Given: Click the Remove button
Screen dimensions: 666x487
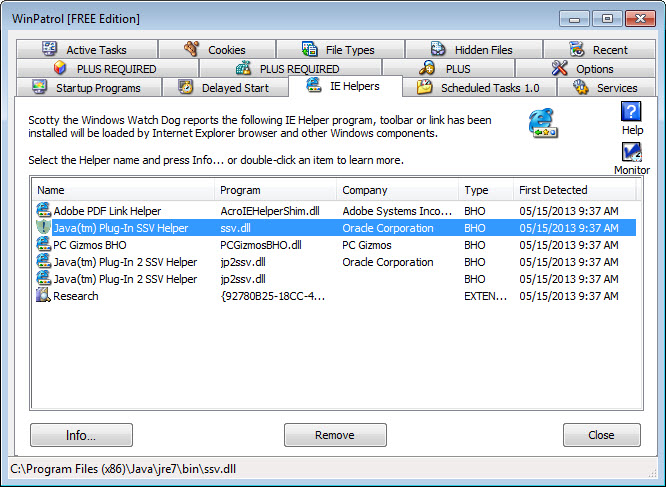Looking at the screenshot, I should [x=335, y=435].
